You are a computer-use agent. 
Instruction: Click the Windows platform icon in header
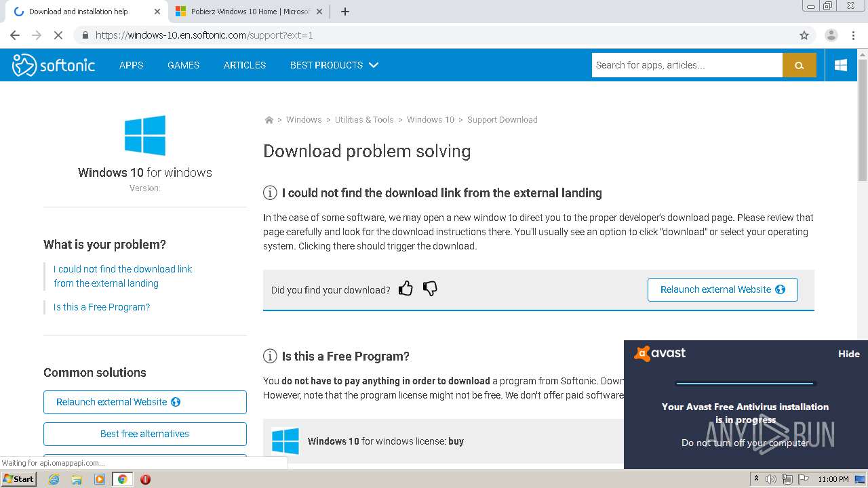[841, 65]
